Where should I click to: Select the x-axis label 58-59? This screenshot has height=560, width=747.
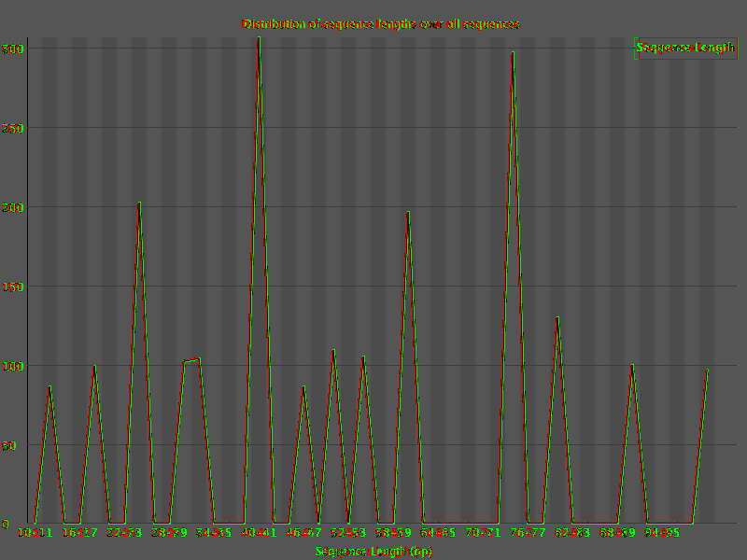pyautogui.click(x=393, y=532)
